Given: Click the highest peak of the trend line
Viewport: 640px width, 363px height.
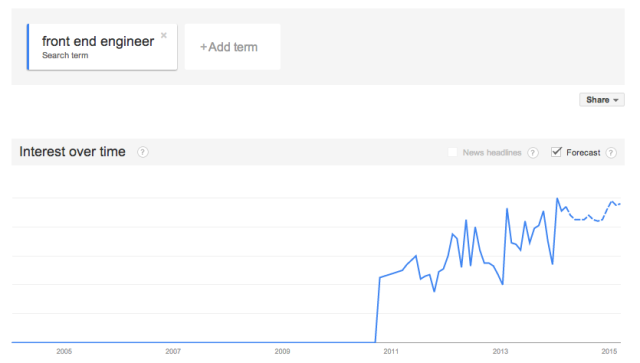Looking at the screenshot, I should tap(557, 199).
